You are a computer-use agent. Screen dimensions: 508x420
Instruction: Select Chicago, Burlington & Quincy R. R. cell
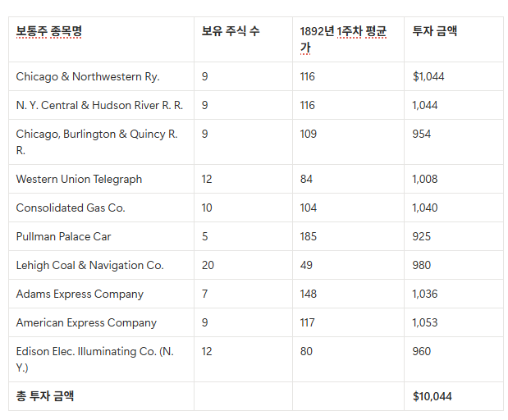click(97, 142)
